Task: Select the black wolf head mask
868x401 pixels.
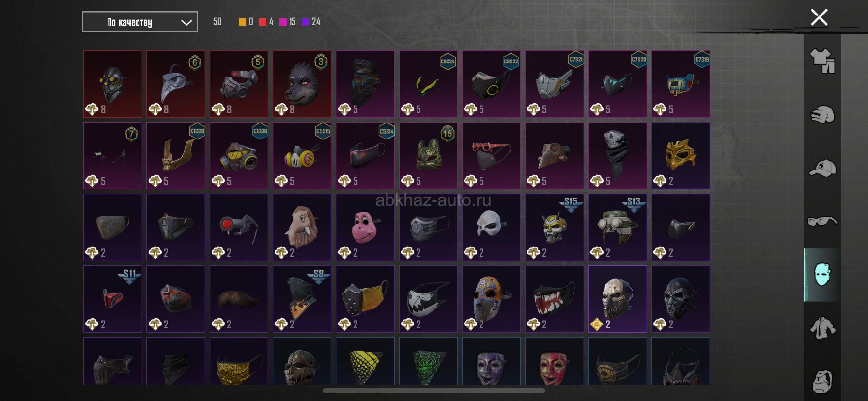Action: pos(302,84)
